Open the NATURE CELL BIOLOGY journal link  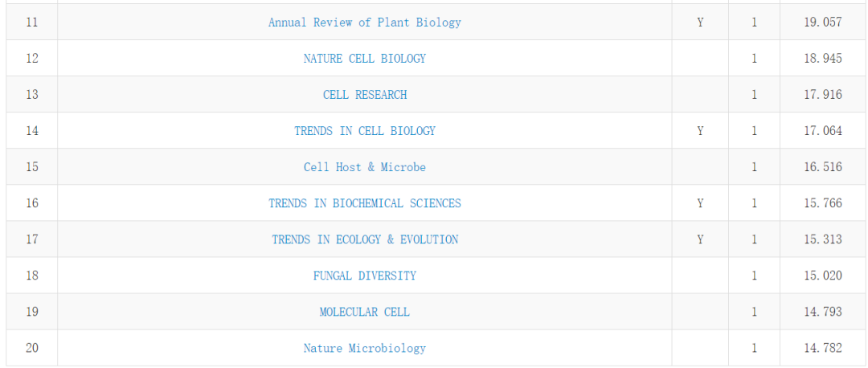[364, 58]
